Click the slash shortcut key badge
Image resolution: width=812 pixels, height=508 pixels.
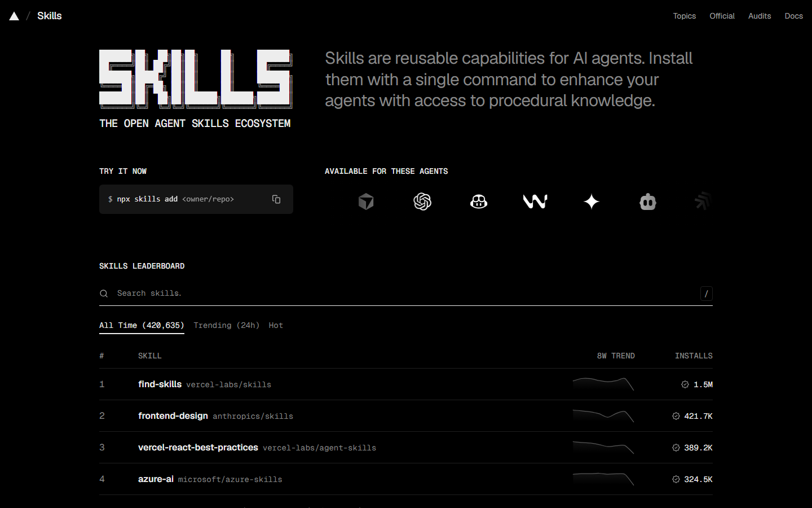tap(707, 294)
